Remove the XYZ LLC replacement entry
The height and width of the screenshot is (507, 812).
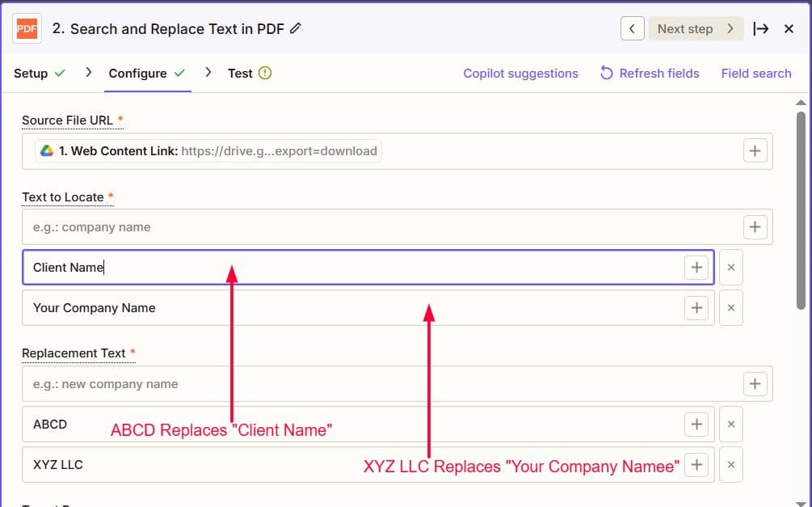coord(730,464)
